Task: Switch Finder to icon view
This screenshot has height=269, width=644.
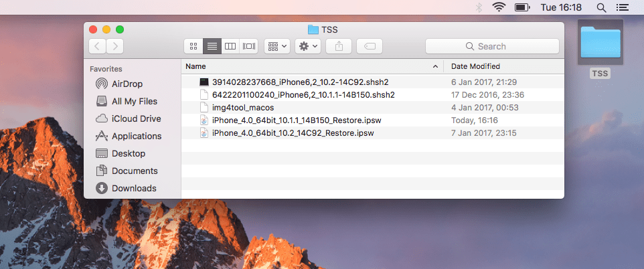Action: (193, 46)
